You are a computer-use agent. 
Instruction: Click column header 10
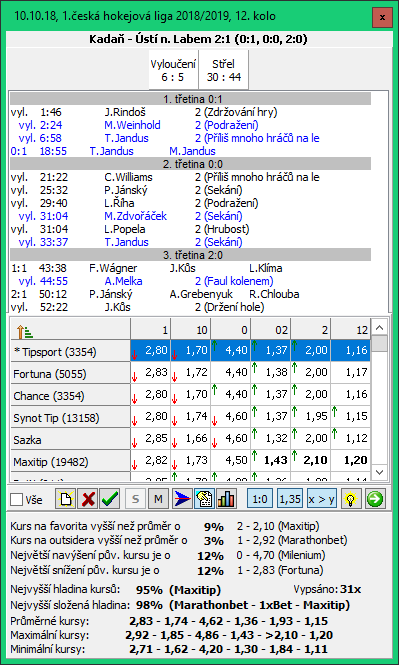190,329
